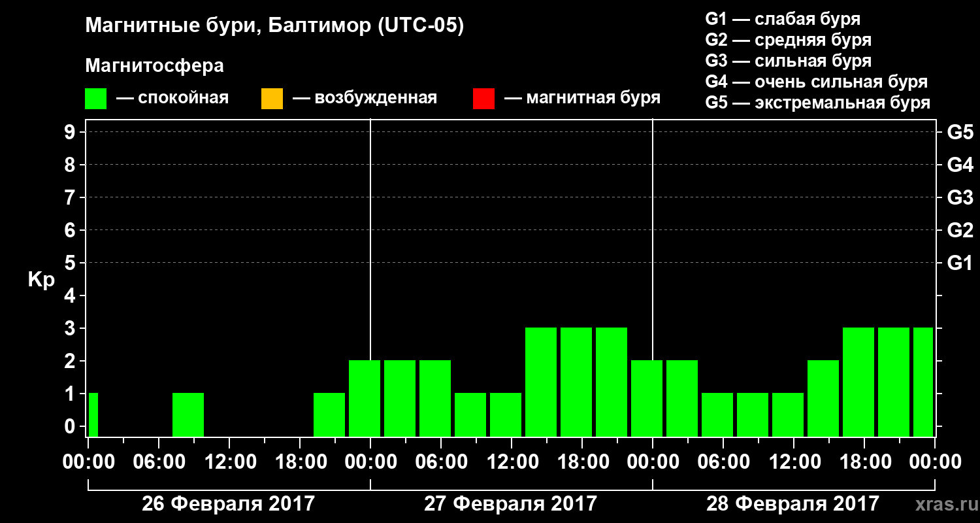Screen dimensions: 980x523
Task: Click the 'возбужденная' legend text
Action: coord(376,99)
